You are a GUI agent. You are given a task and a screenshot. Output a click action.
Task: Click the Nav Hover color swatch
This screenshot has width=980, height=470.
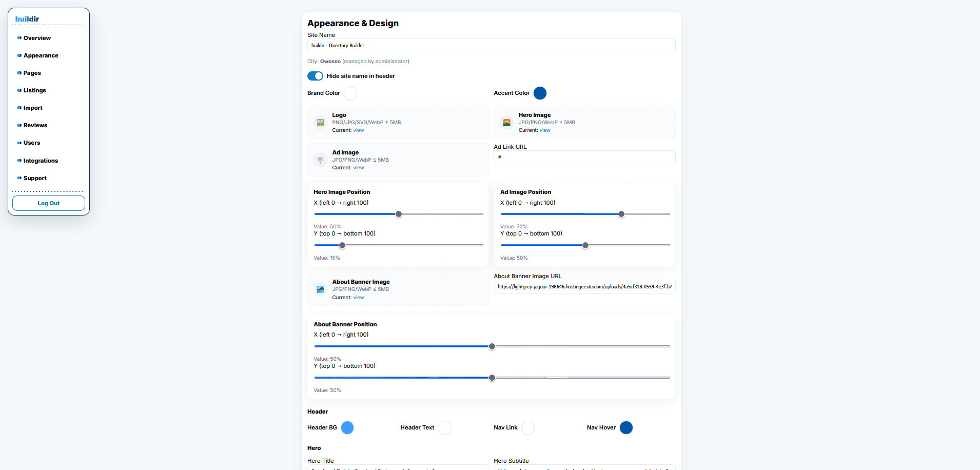626,427
